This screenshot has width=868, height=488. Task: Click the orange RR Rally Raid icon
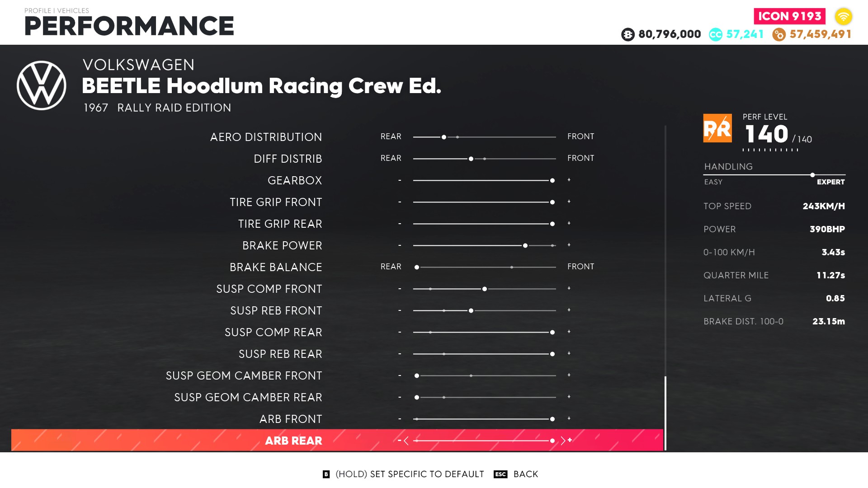pos(717,128)
